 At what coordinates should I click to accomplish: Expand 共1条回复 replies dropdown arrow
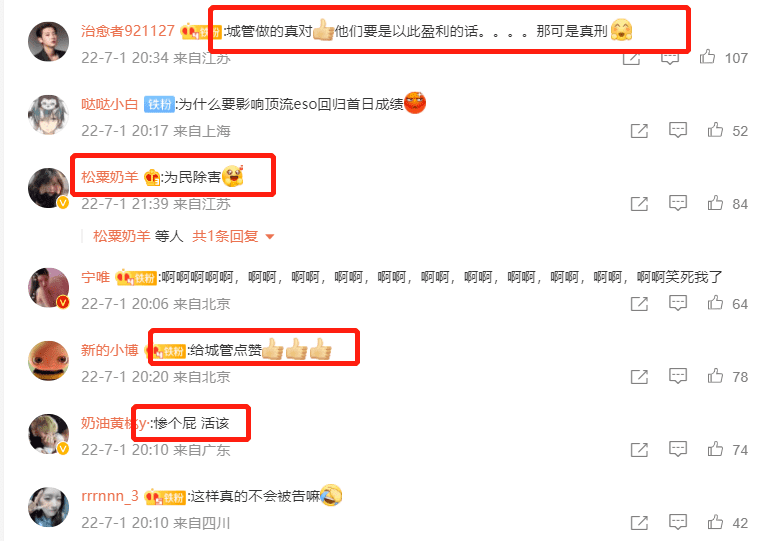coord(269,237)
